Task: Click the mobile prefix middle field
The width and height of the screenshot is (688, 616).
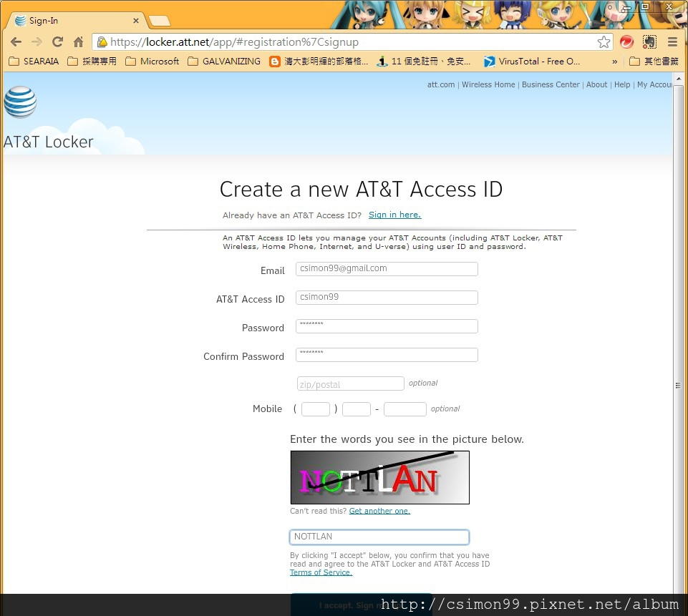Action: click(357, 409)
